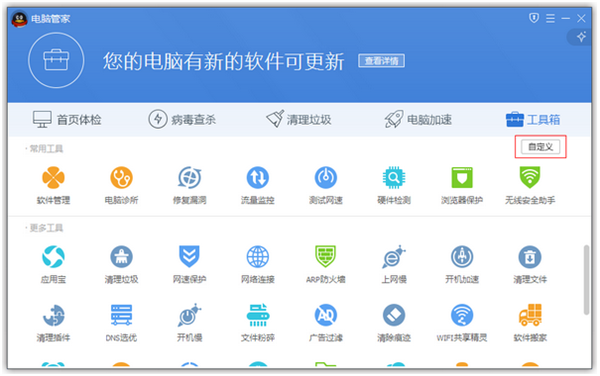Launch 无线安全助手 wireless security assistant
The width and height of the screenshot is (600, 376).
coord(530,185)
